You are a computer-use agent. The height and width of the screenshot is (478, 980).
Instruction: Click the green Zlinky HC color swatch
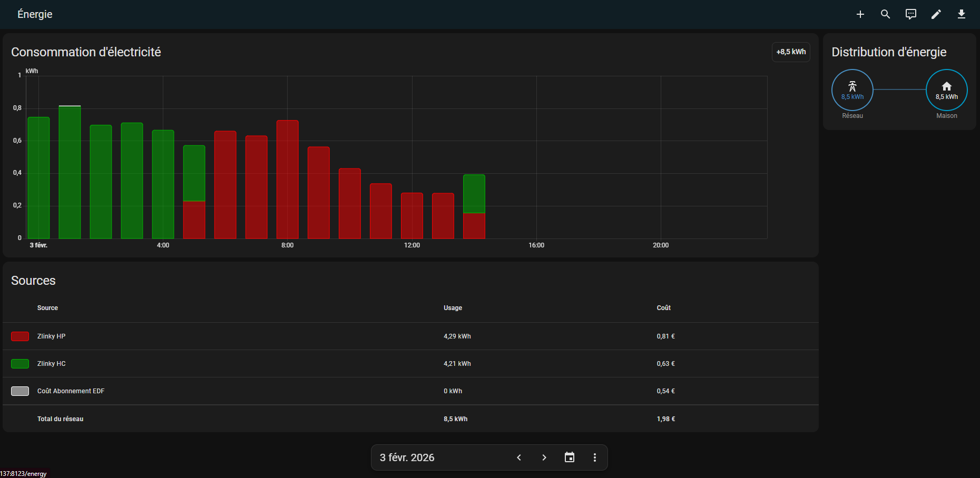coord(20,364)
